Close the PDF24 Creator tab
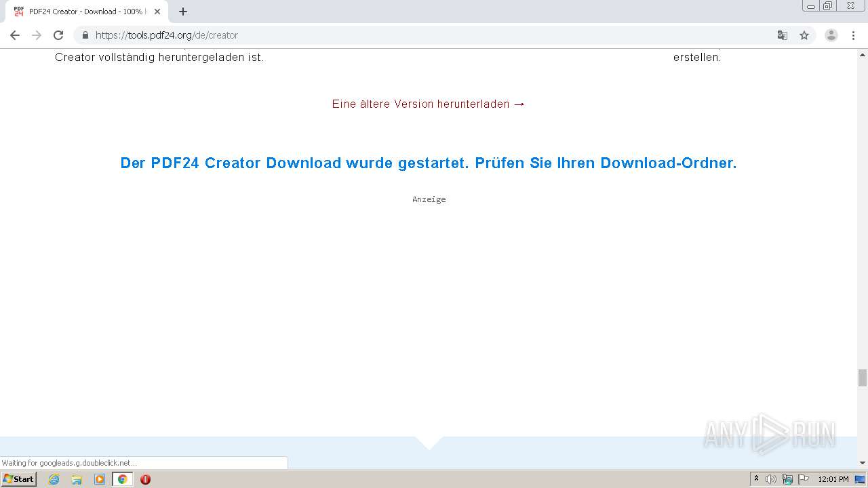Screen dimensions: 868x488 pyautogui.click(x=157, y=12)
